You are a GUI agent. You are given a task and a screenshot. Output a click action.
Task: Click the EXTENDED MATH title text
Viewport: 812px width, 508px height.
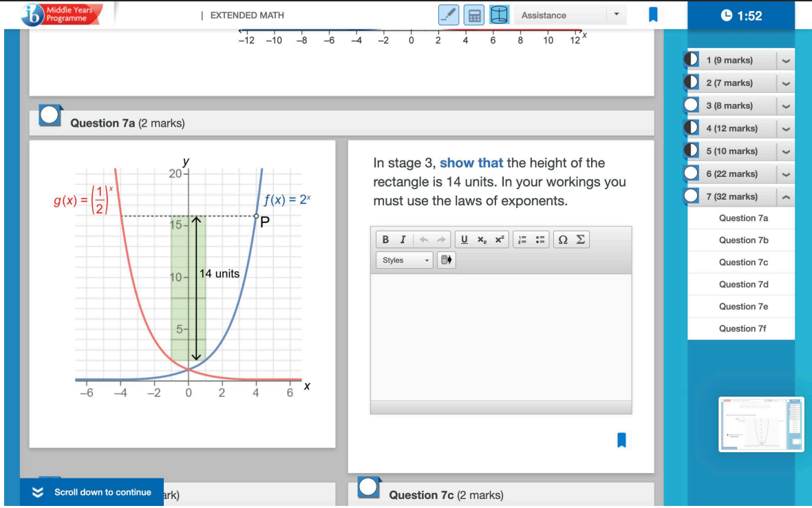tap(247, 16)
